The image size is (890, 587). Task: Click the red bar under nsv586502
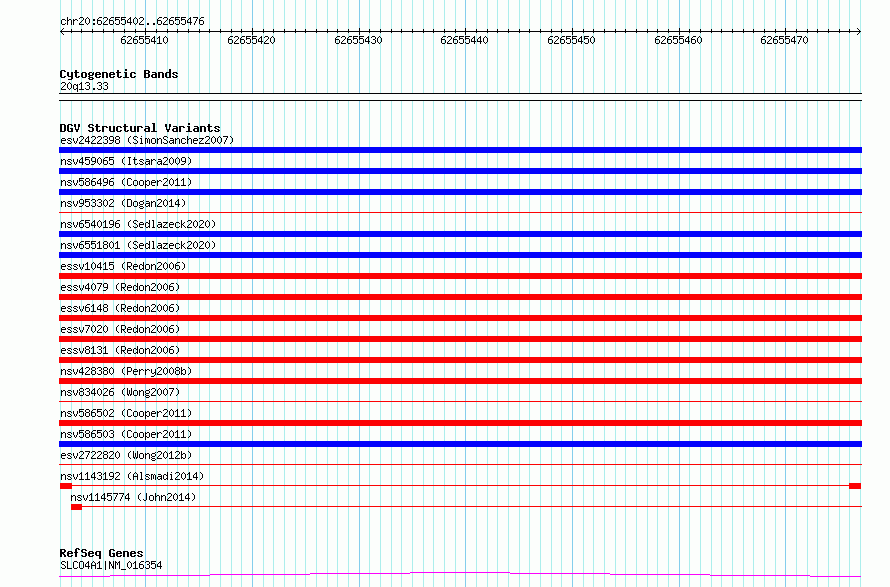click(460, 423)
